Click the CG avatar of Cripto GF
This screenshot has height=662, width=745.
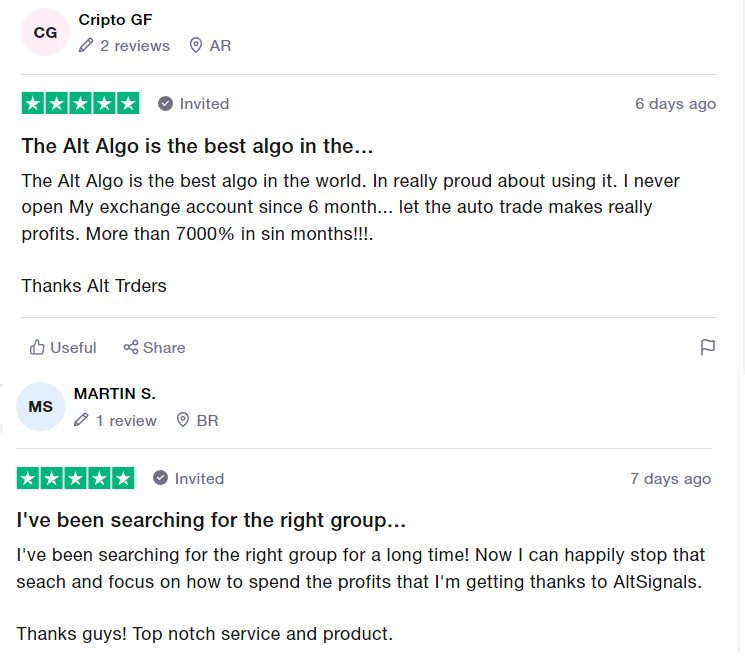(45, 32)
